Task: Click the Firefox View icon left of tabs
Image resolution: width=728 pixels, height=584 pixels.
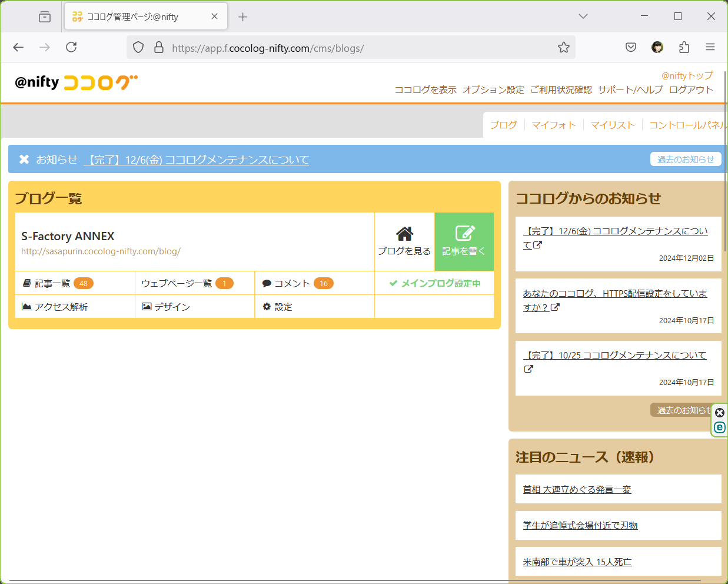Action: click(x=45, y=16)
